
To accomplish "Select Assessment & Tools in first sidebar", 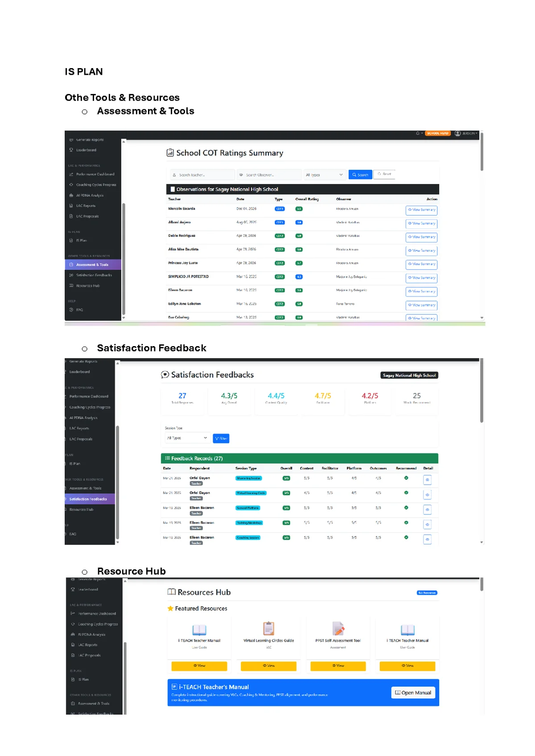I will (92, 265).
